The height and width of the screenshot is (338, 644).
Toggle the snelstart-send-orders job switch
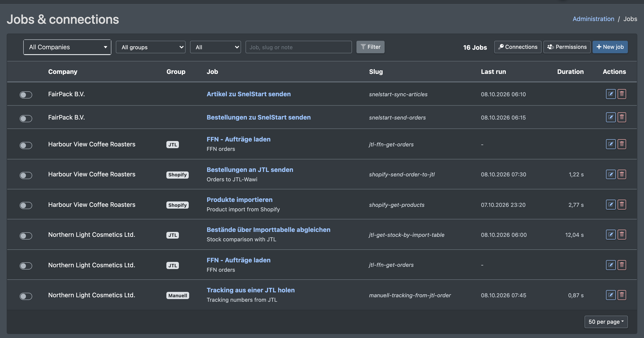(x=26, y=118)
